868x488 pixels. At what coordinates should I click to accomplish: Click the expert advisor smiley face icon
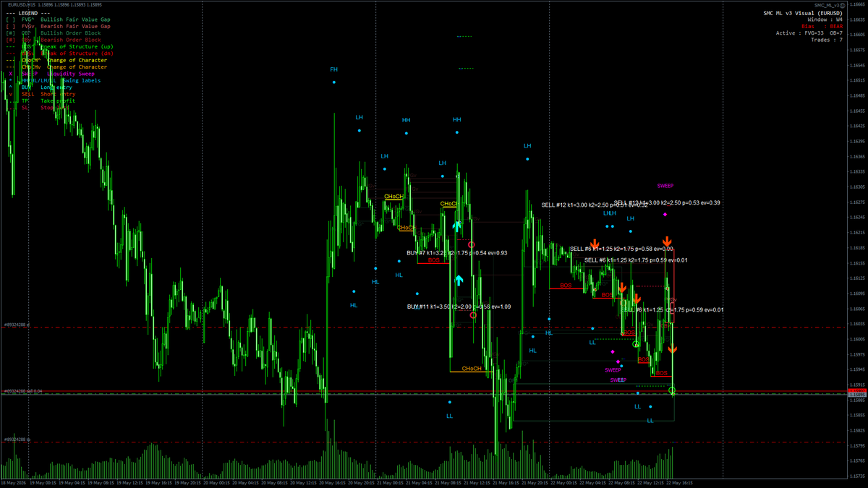[842, 4]
